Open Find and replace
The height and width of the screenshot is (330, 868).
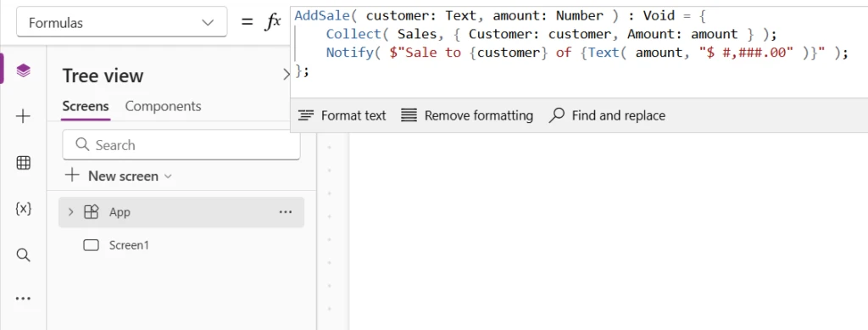(607, 115)
